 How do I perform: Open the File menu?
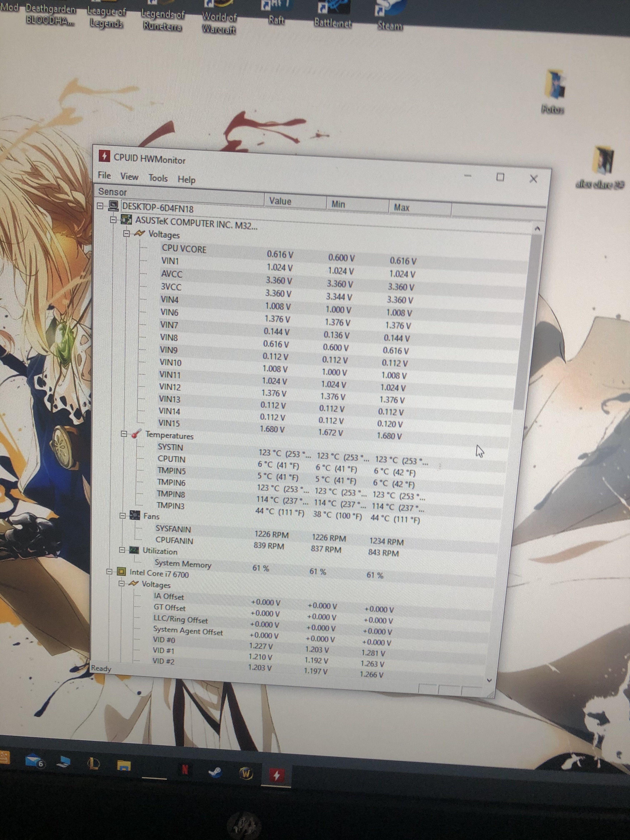[104, 175]
